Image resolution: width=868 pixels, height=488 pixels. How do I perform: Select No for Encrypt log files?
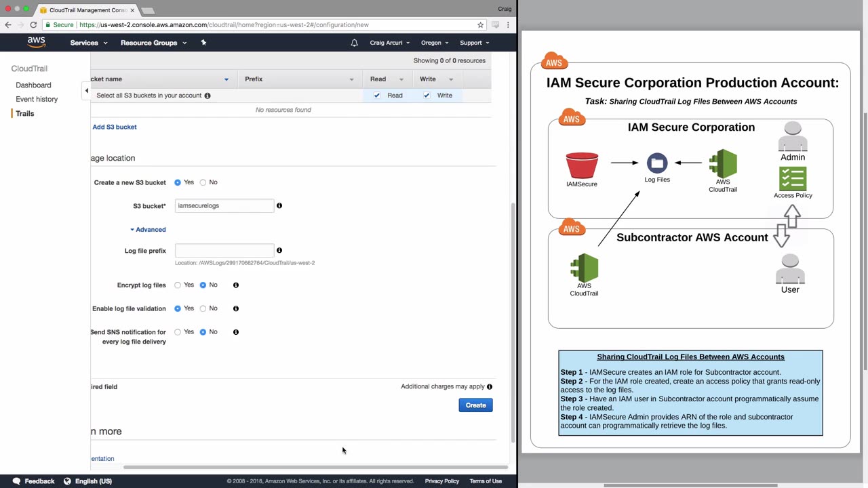coord(203,285)
